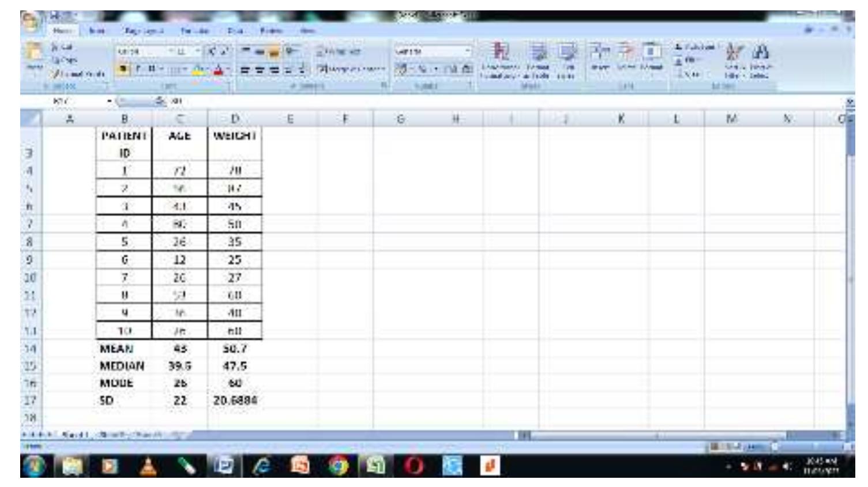868x487 pixels.
Task: Toggle Bold formatting
Action: pyautogui.click(x=137, y=69)
